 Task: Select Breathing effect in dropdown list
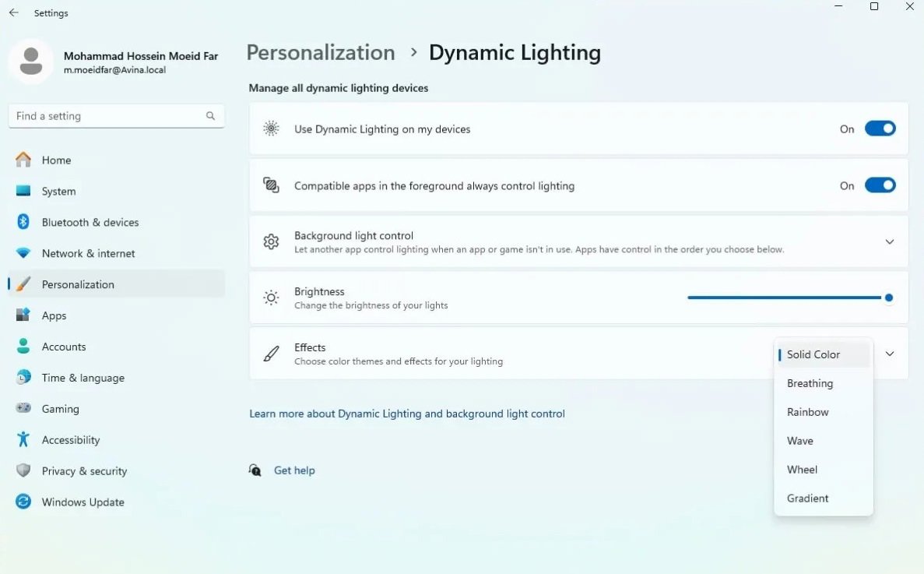pos(810,383)
